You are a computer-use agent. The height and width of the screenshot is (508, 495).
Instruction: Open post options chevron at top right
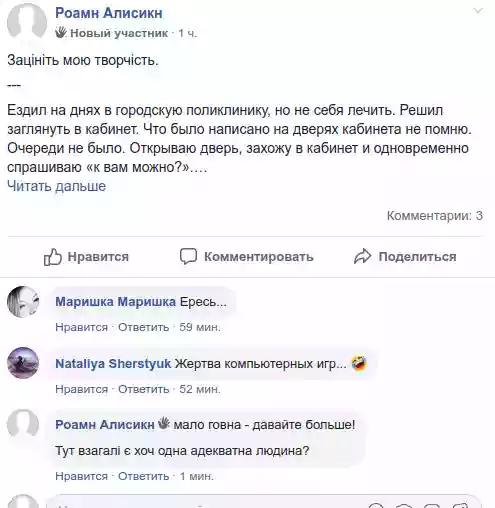tap(478, 11)
